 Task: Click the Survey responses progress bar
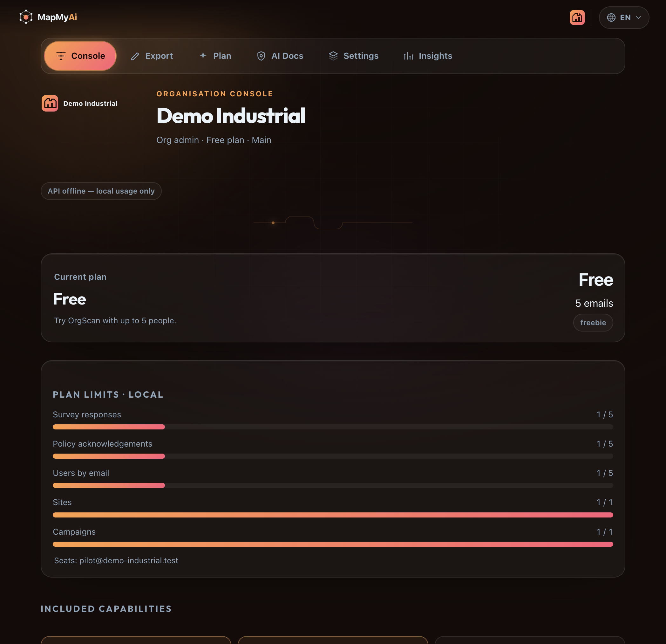(x=333, y=427)
